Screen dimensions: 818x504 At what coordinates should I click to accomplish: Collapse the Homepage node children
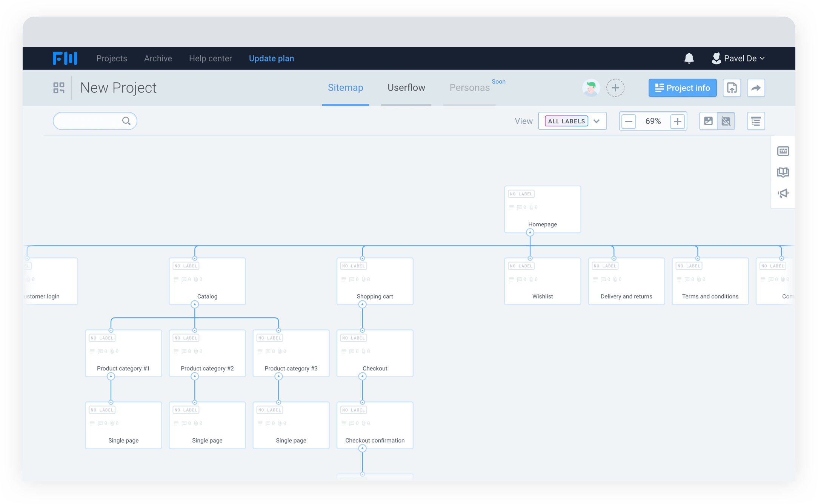[x=530, y=232]
